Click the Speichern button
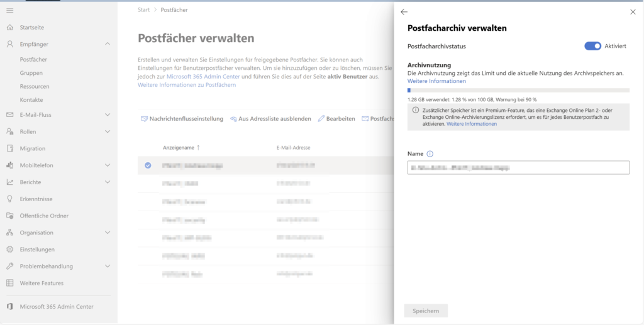Screen dimensions: 644x325 click(426, 311)
